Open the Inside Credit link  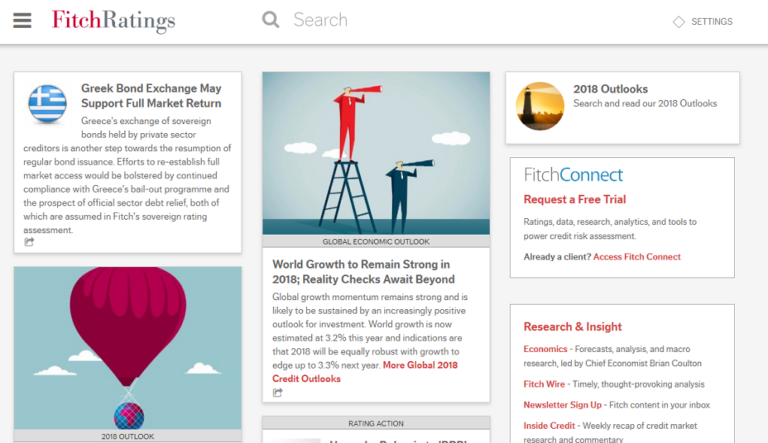tap(549, 426)
